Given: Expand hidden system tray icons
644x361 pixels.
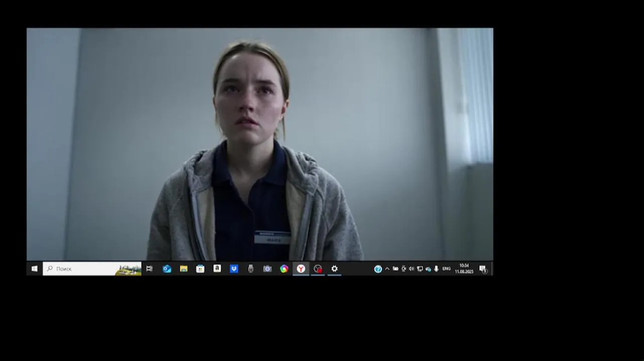Looking at the screenshot, I should tap(387, 269).
